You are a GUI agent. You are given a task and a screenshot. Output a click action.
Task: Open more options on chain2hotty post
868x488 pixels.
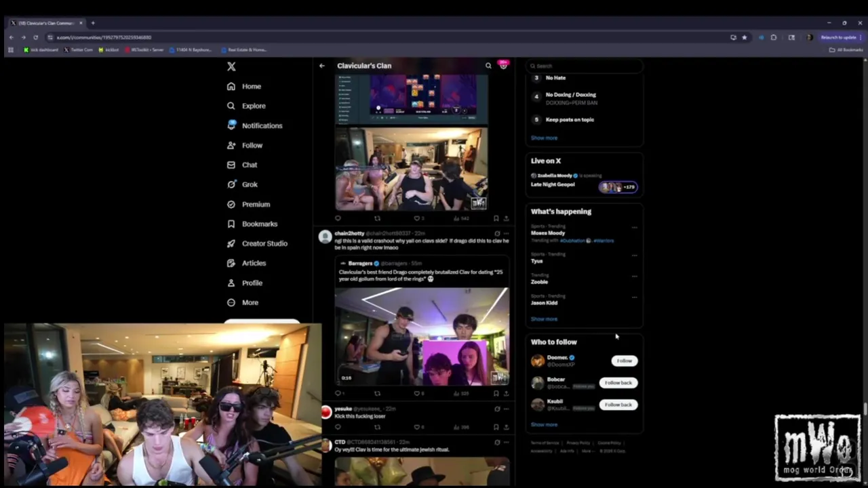[x=506, y=233]
